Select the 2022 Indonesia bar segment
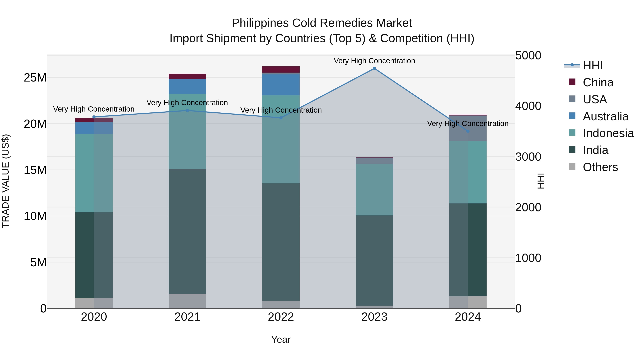This screenshot has width=644, height=362. (x=281, y=139)
